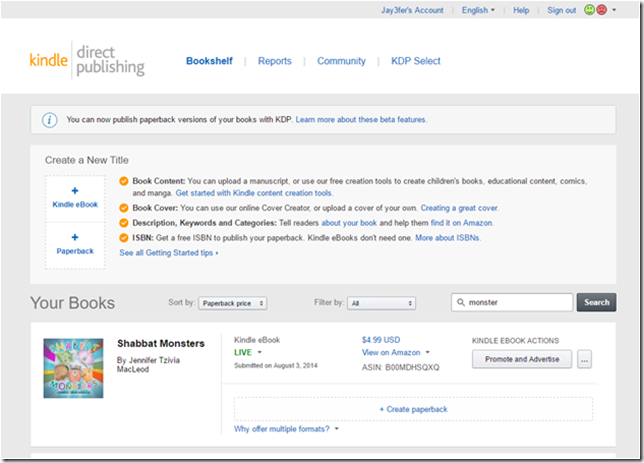
Task: Click inside the monster search field
Action: point(512,302)
